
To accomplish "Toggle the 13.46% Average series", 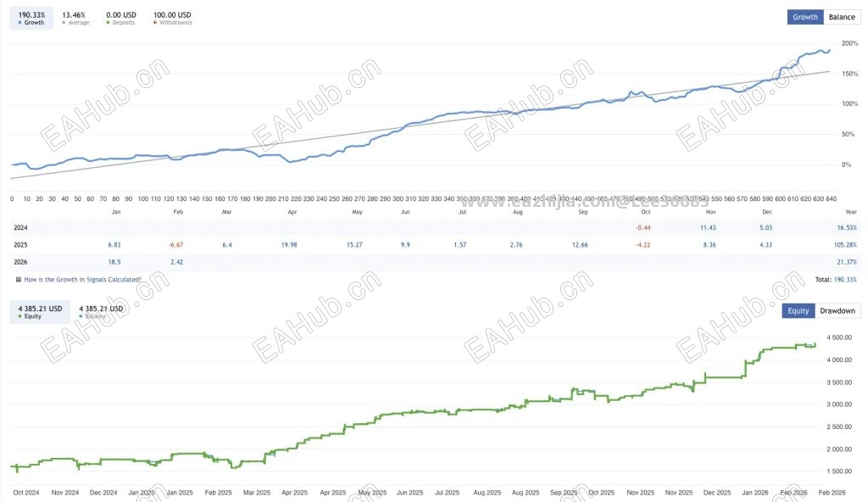I will [x=75, y=19].
